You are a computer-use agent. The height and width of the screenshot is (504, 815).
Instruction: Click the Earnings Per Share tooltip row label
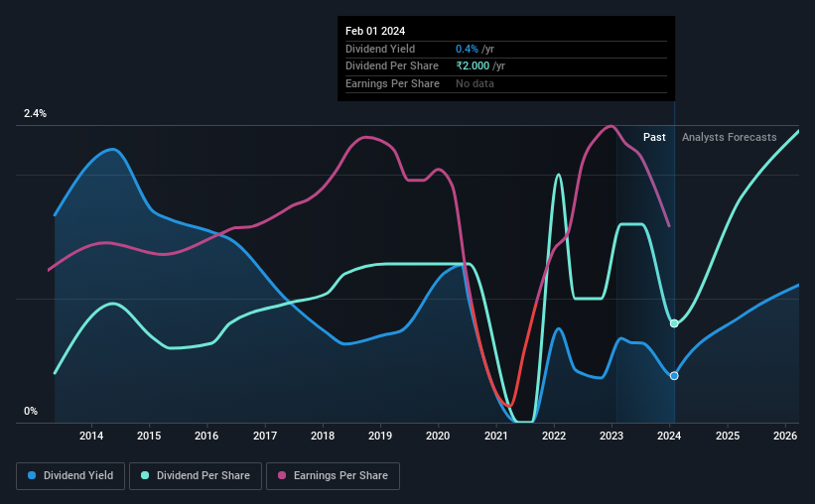click(392, 83)
